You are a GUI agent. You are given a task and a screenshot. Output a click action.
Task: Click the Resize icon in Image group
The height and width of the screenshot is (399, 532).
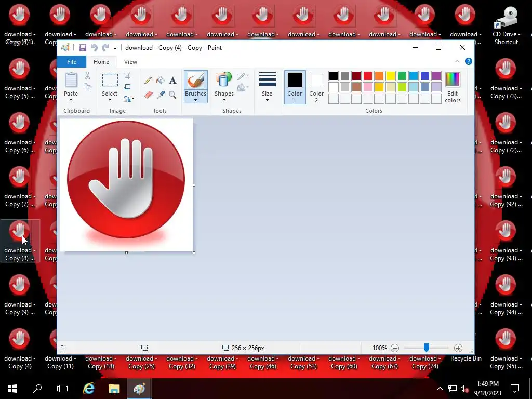pos(127,87)
